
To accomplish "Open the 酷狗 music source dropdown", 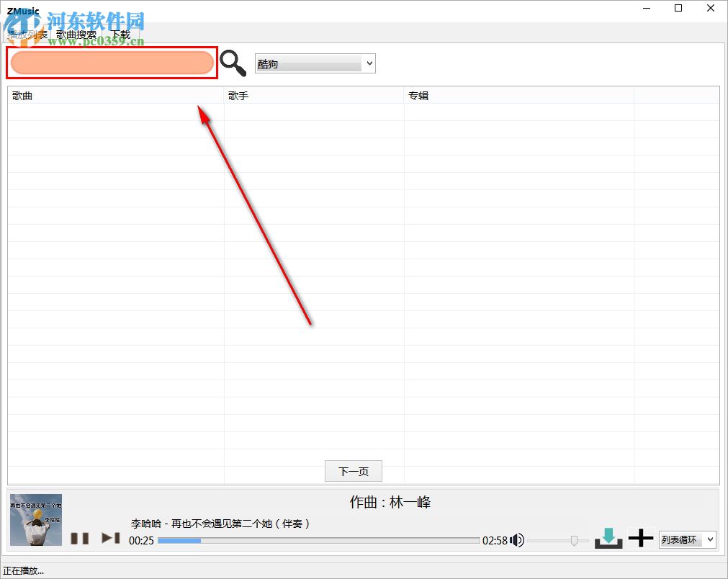I will pyautogui.click(x=315, y=63).
